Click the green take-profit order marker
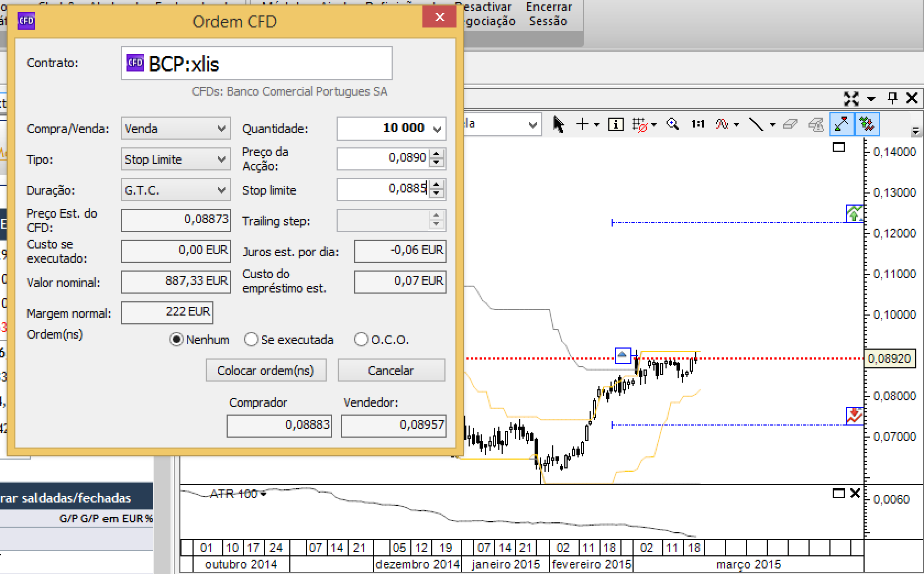924x574 pixels. pos(855,213)
